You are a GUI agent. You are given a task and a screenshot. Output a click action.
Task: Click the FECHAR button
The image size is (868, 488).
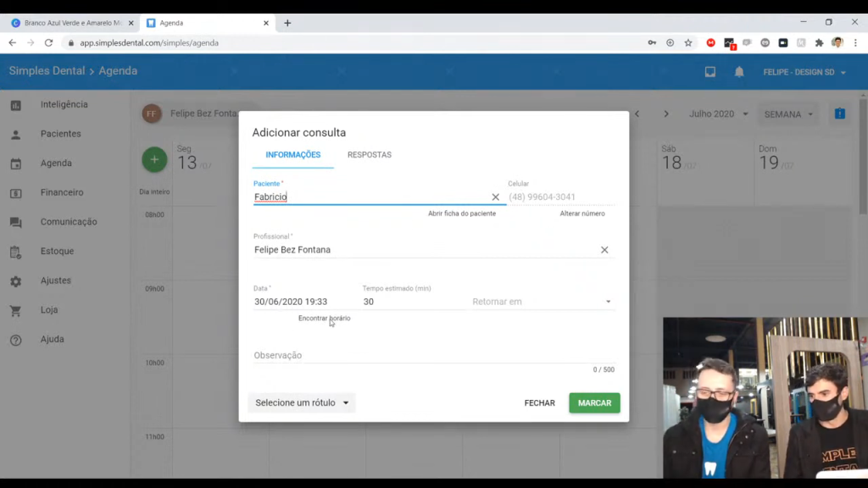coord(539,403)
